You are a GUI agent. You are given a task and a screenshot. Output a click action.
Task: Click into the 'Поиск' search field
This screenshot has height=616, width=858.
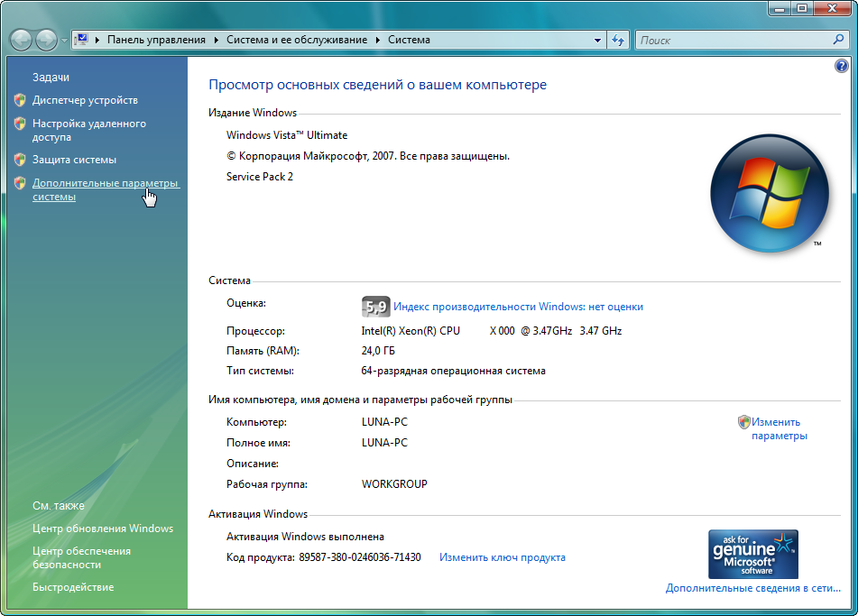(731, 40)
